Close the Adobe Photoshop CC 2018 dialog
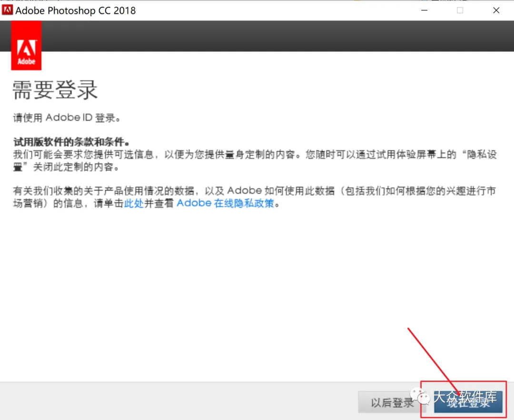Image resolution: width=514 pixels, height=420 pixels. pos(496,10)
